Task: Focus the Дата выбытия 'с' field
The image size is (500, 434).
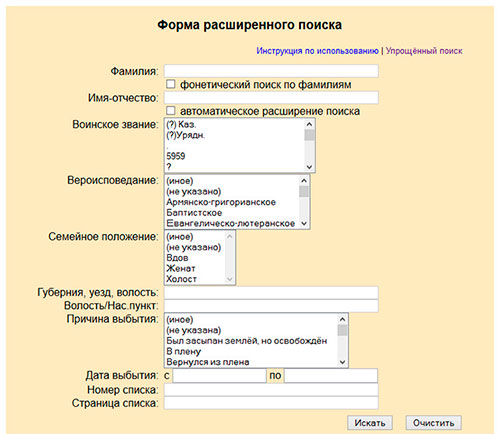Action: pos(219,376)
